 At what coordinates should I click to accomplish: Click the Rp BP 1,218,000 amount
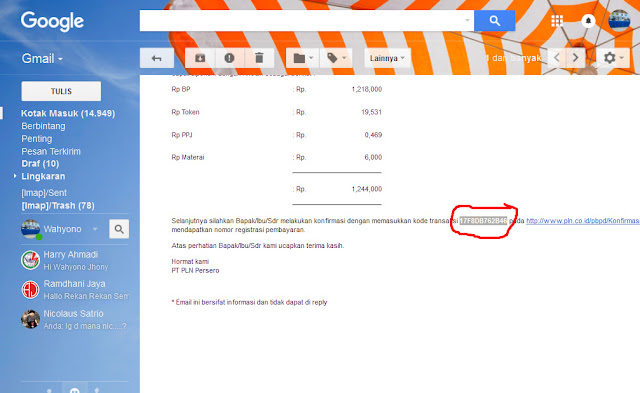pos(367,89)
